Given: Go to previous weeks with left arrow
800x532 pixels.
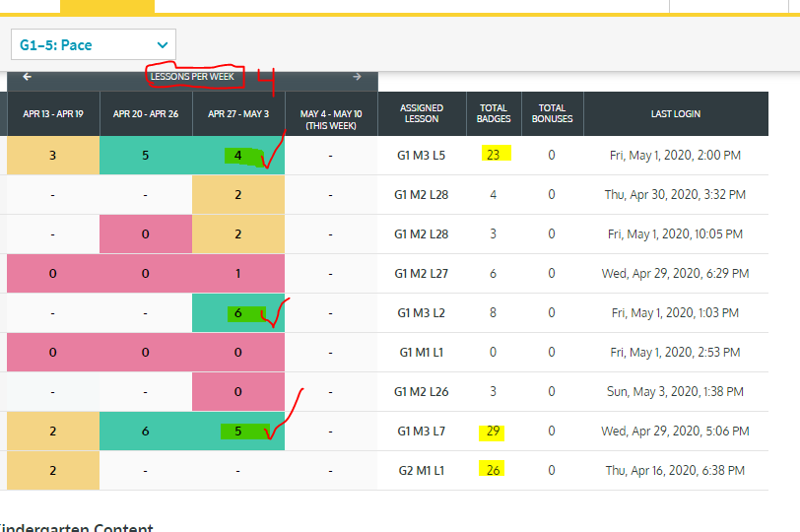Looking at the screenshot, I should (x=27, y=77).
